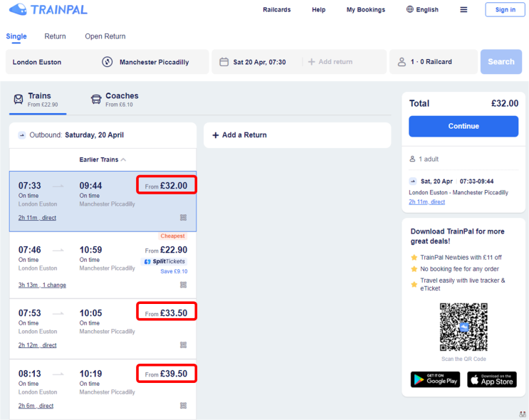Viewport: 529px width, 420px height.
Task: Select Open Return ticket type
Action: (x=105, y=36)
